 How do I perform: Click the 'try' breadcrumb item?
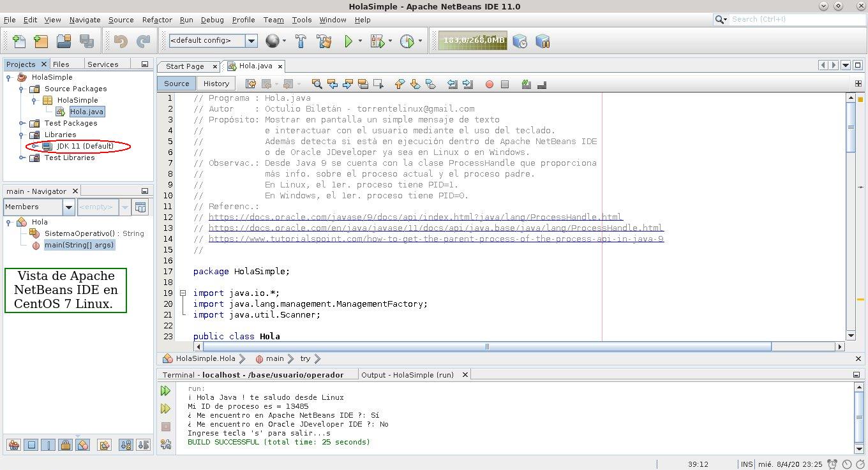click(x=305, y=359)
